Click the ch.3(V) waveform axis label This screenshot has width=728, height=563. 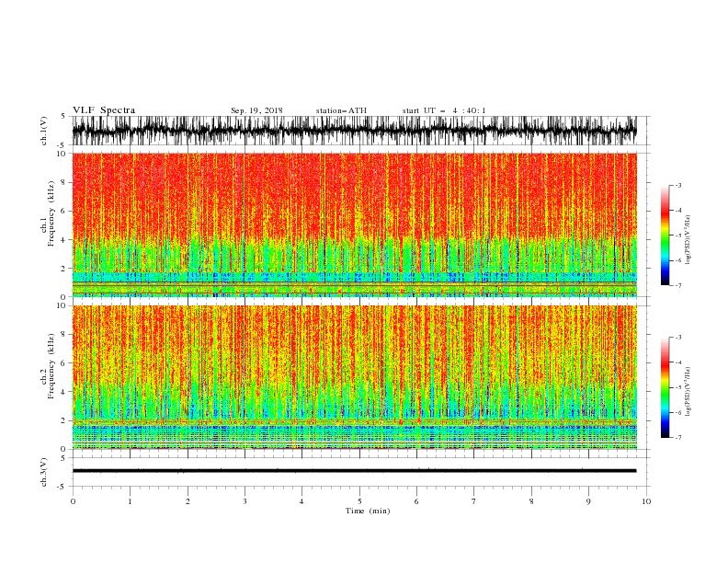point(44,472)
